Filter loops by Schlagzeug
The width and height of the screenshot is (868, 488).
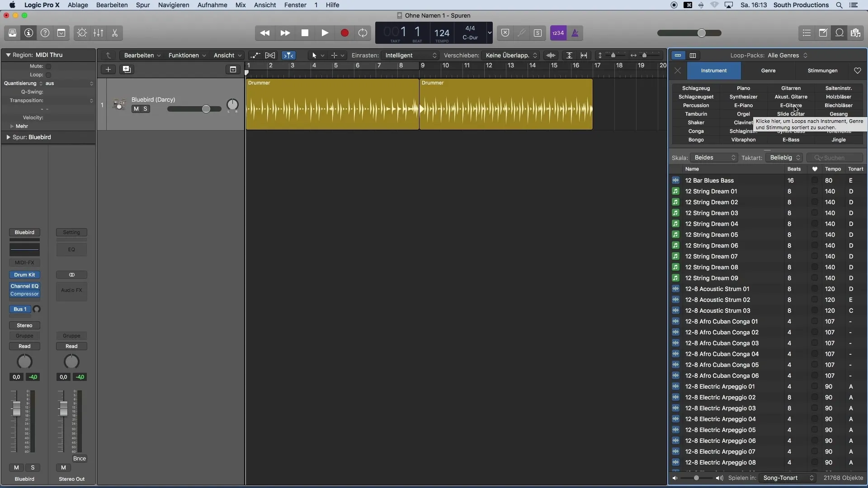coord(696,88)
